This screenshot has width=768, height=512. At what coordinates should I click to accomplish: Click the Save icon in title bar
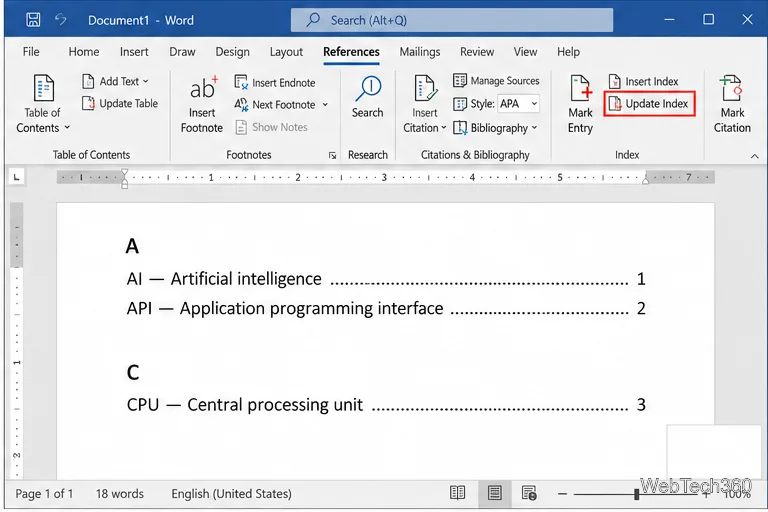tap(33, 20)
